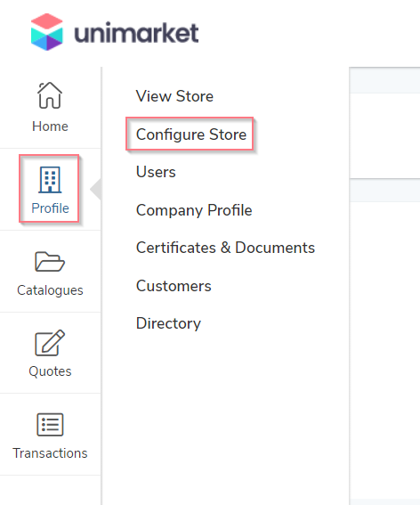Screen dimensions: 420x505
Task: Select Configure Store menu item
Action: (191, 134)
